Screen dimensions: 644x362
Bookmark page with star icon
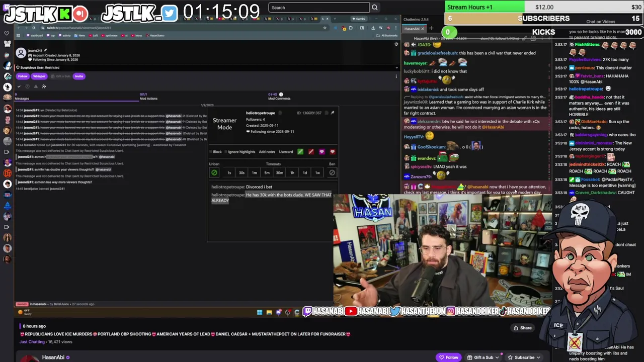[325, 28]
